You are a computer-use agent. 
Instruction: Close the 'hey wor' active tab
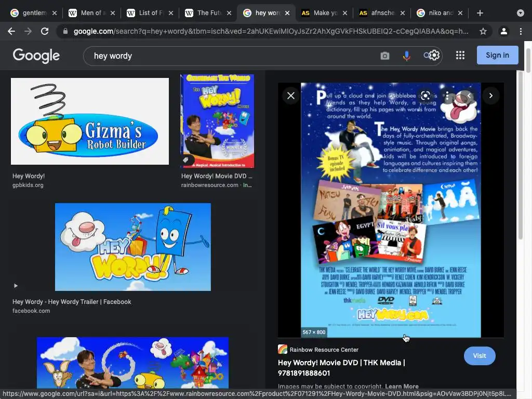pyautogui.click(x=287, y=13)
